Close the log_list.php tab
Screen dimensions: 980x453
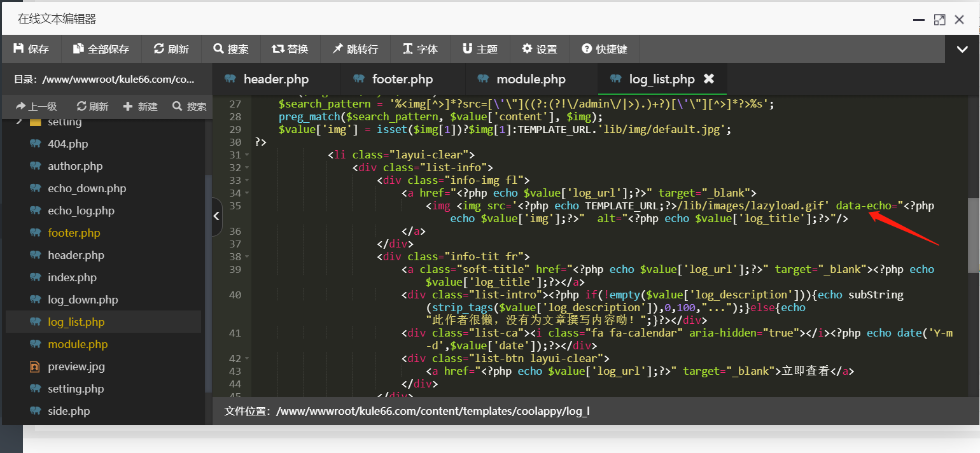point(709,79)
